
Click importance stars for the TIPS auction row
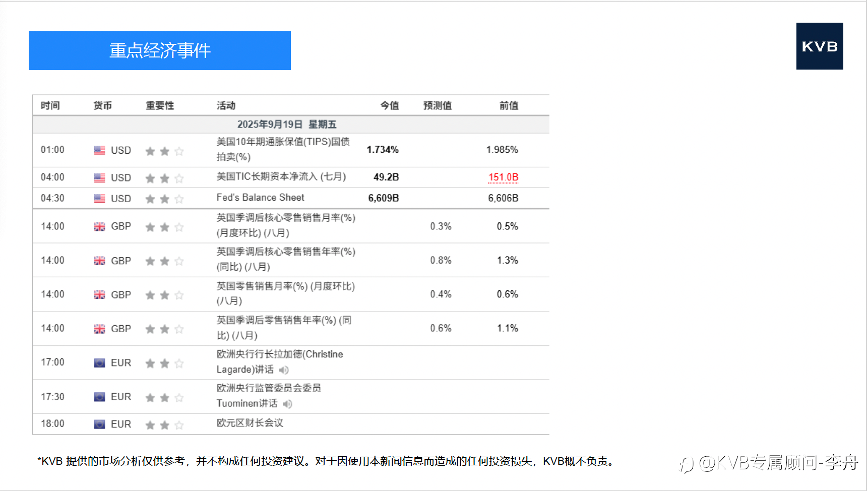164,151
